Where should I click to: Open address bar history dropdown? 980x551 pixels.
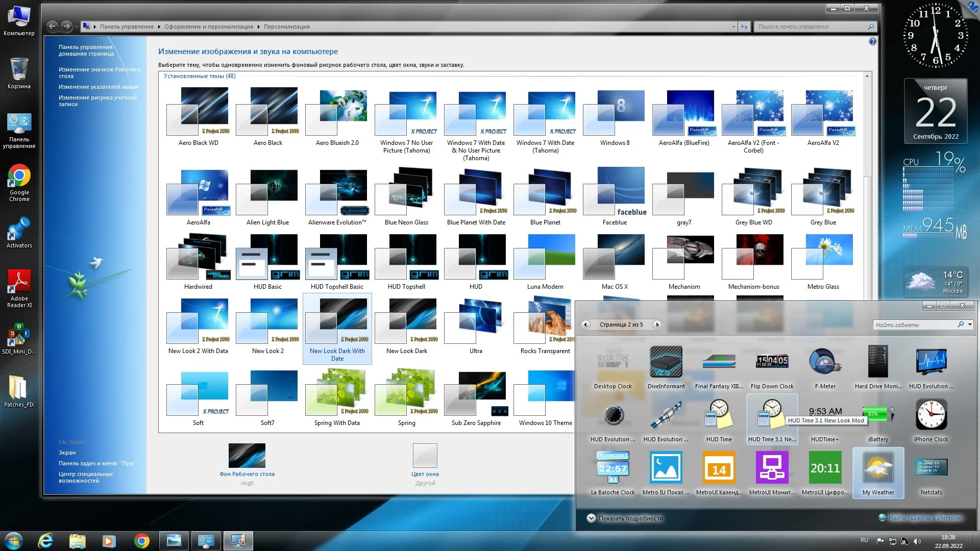733,27
